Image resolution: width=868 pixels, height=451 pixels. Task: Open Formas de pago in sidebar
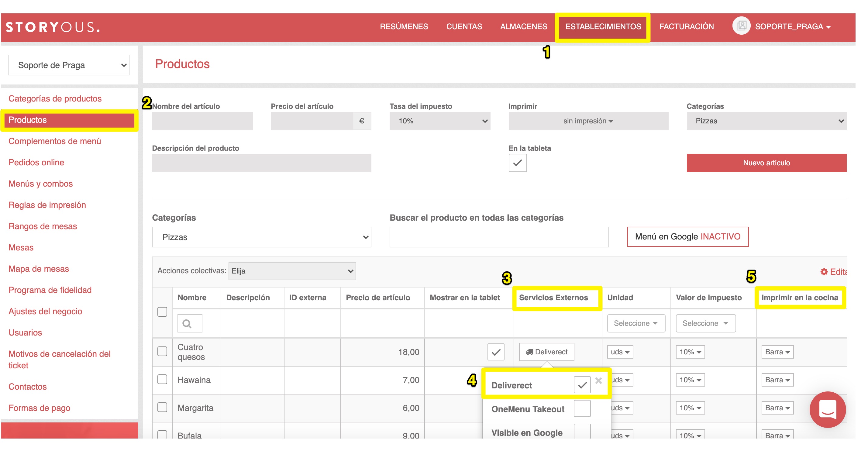click(x=40, y=408)
